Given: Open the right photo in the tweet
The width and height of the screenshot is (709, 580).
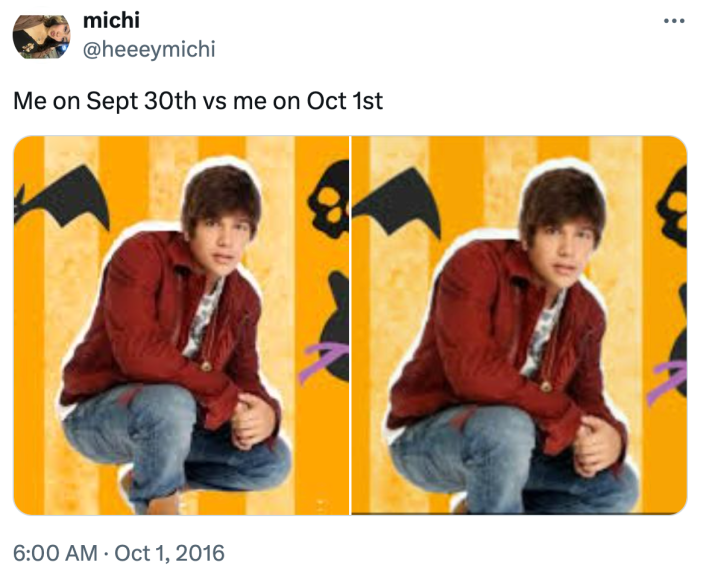Looking at the screenshot, I should click(x=519, y=325).
